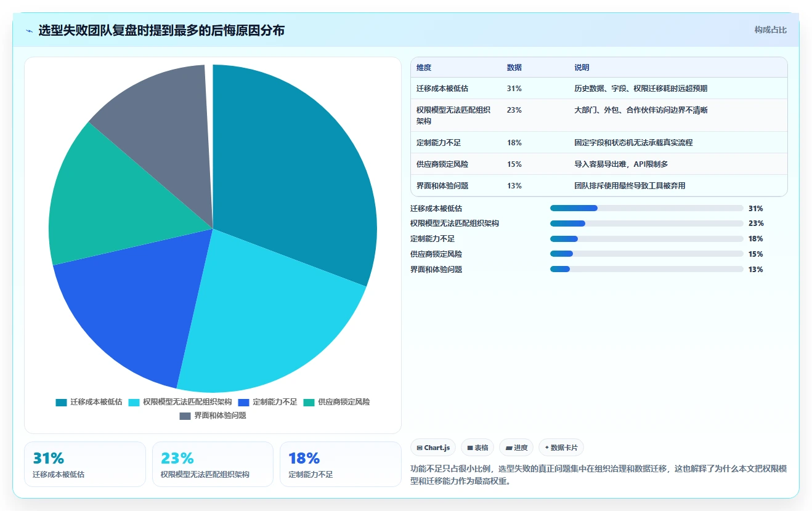Click the Chart.js chip
Image resolution: width=812 pixels, height=511 pixels.
pos(433,448)
